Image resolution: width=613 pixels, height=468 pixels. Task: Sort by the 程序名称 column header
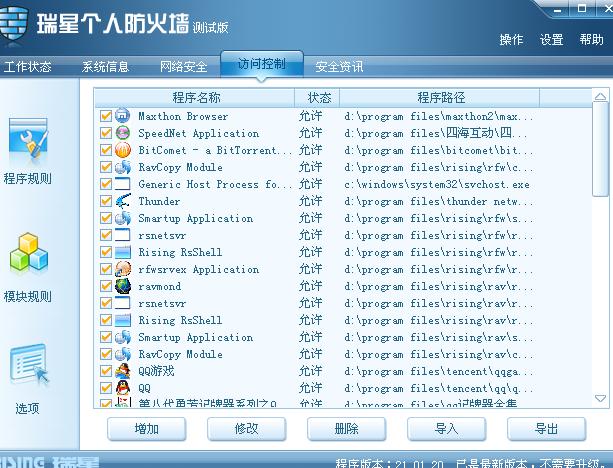point(195,98)
